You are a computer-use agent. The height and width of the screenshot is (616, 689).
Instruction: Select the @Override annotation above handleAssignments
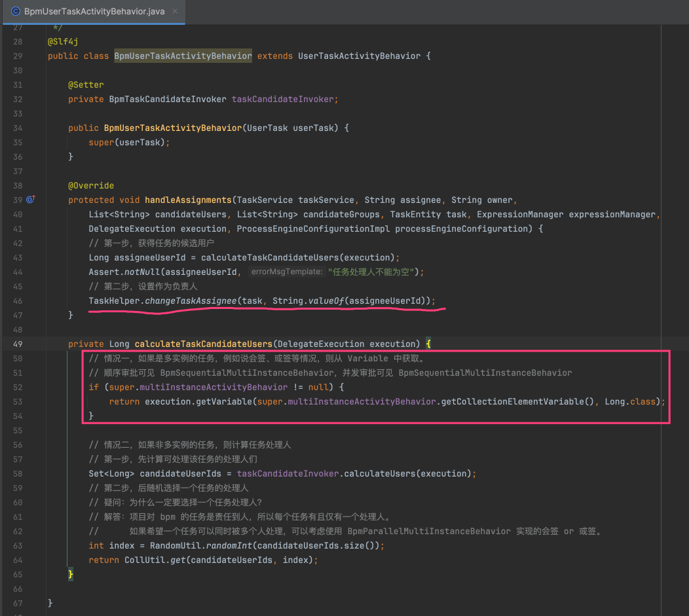91,185
